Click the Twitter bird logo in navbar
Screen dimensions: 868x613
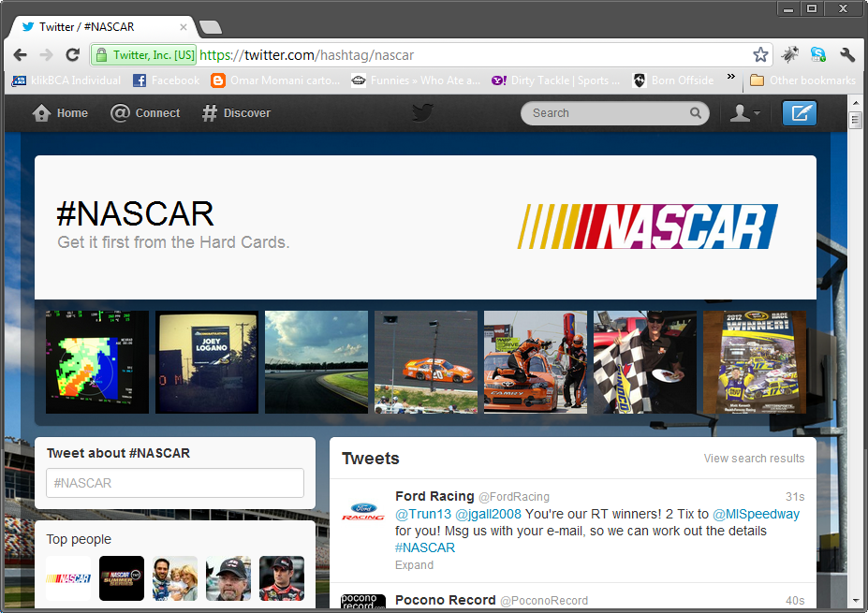pyautogui.click(x=423, y=113)
